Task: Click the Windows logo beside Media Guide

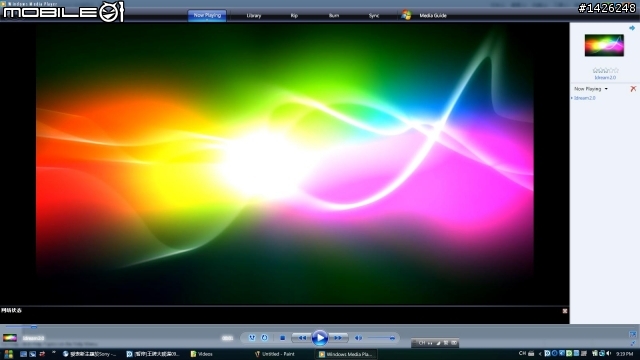Action: pos(406,16)
